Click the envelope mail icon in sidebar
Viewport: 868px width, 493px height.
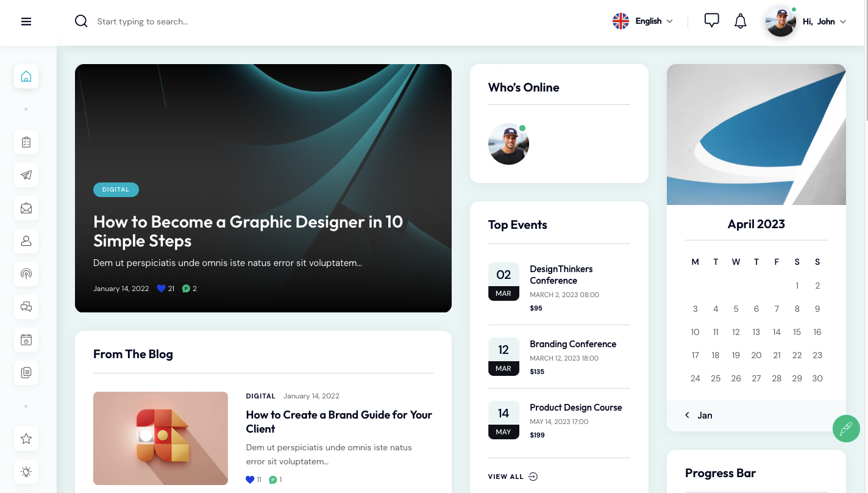[x=26, y=208]
